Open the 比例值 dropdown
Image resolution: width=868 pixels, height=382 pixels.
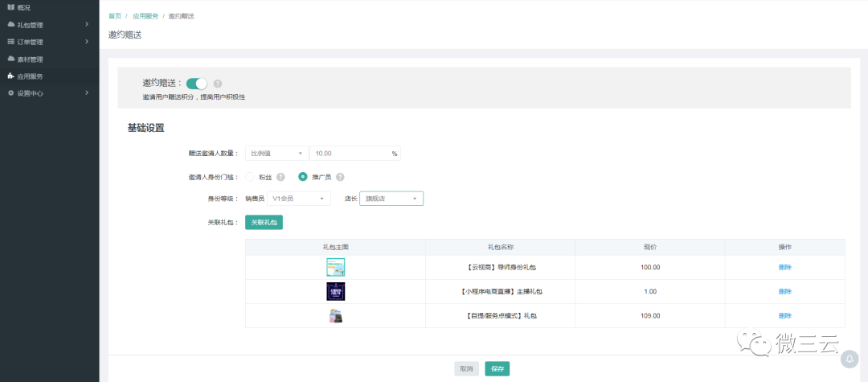point(276,154)
